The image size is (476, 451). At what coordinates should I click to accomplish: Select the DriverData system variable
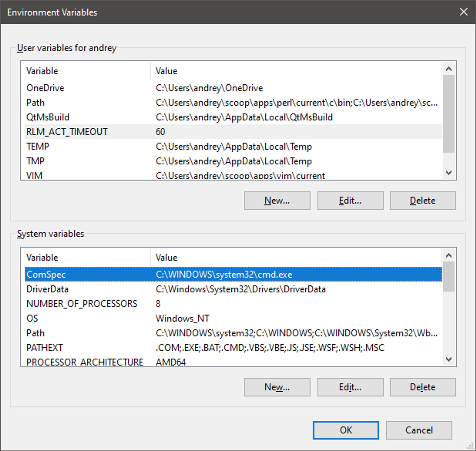(233, 289)
